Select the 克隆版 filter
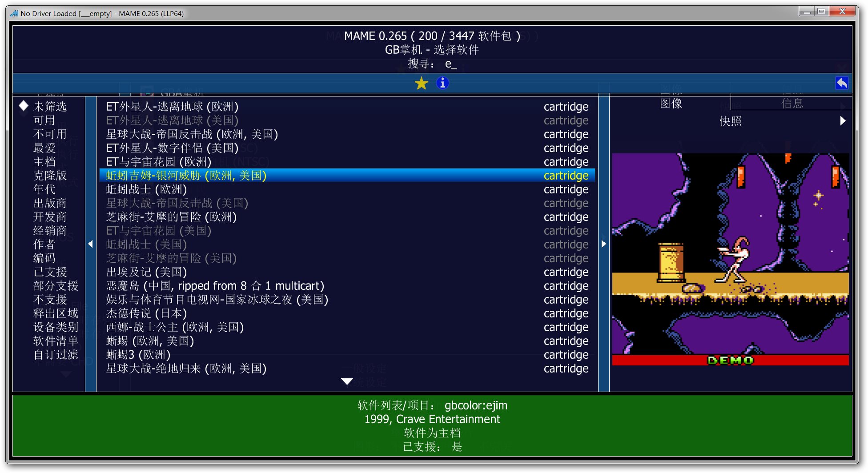Image resolution: width=868 pixels, height=473 pixels. tap(50, 176)
